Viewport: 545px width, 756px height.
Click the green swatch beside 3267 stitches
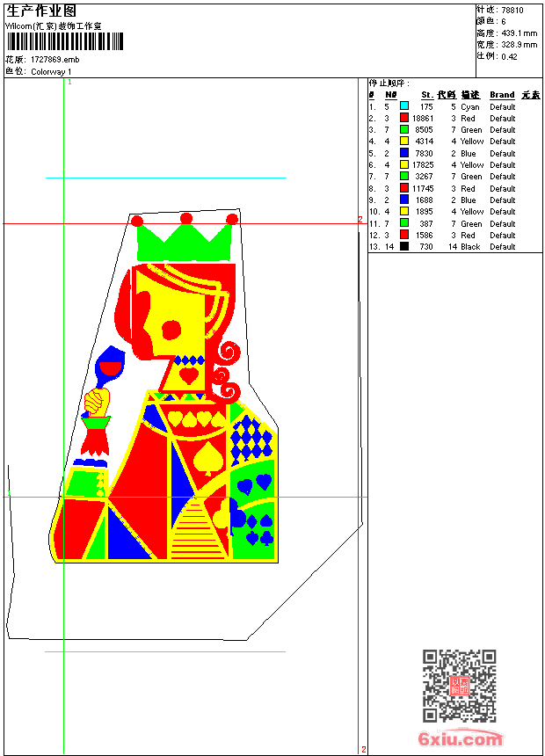pos(404,176)
